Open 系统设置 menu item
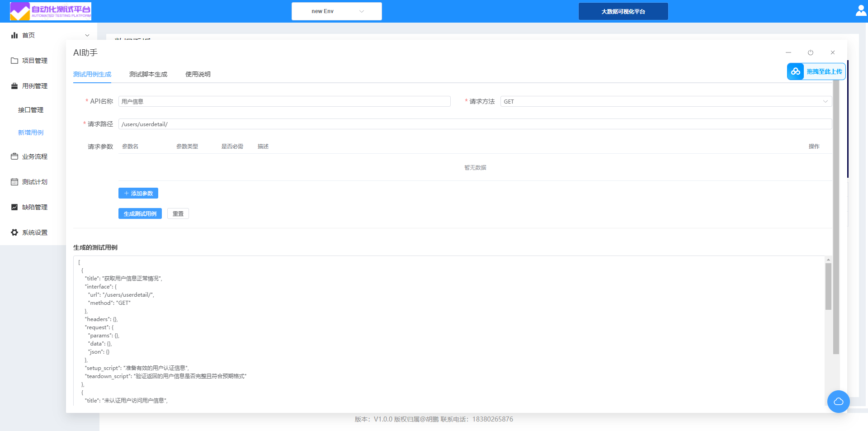Viewport: 868px width, 431px height. pos(35,232)
